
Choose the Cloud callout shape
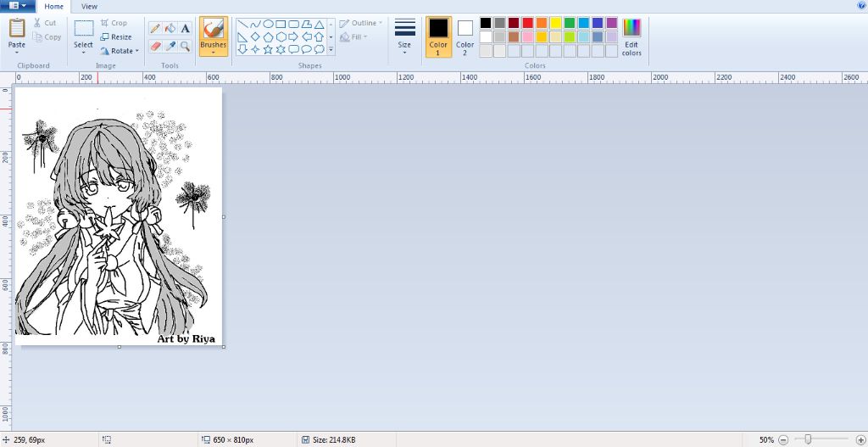(x=319, y=49)
